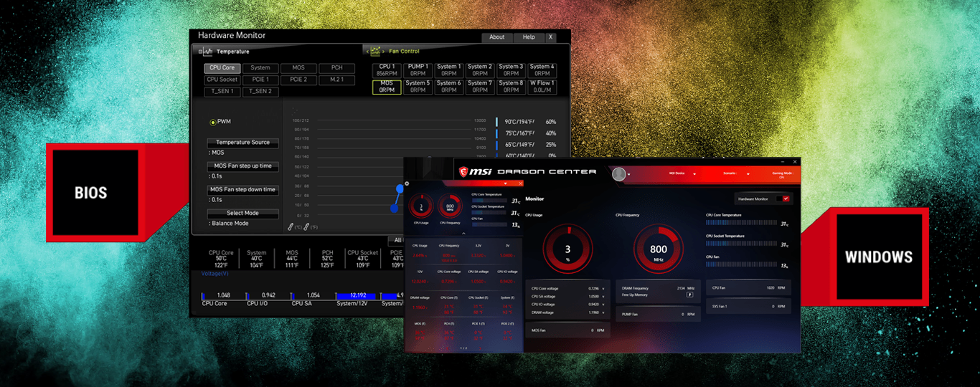Click the WINDOWS label tile
This screenshot has height=387, width=980.
879,257
